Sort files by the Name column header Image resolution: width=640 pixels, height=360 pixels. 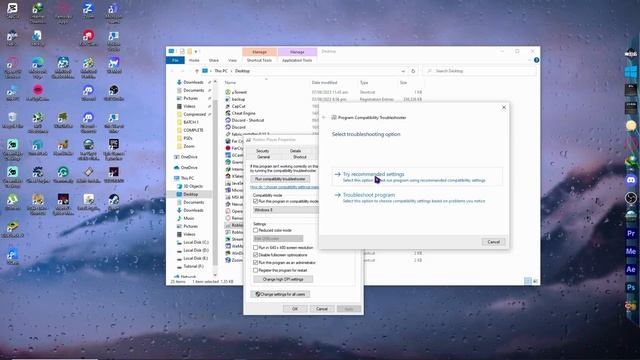(231, 82)
